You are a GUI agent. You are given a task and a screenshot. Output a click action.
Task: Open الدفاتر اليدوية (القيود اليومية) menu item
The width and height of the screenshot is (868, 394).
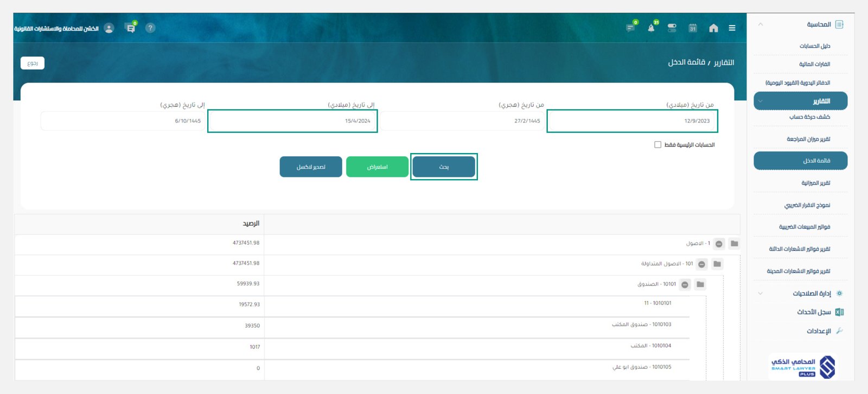(x=797, y=83)
